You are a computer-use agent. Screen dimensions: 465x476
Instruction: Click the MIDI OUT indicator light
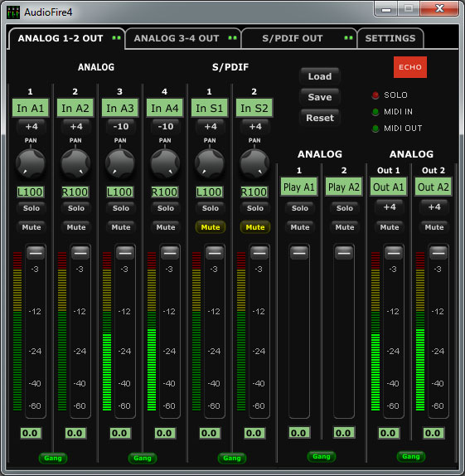tap(375, 129)
